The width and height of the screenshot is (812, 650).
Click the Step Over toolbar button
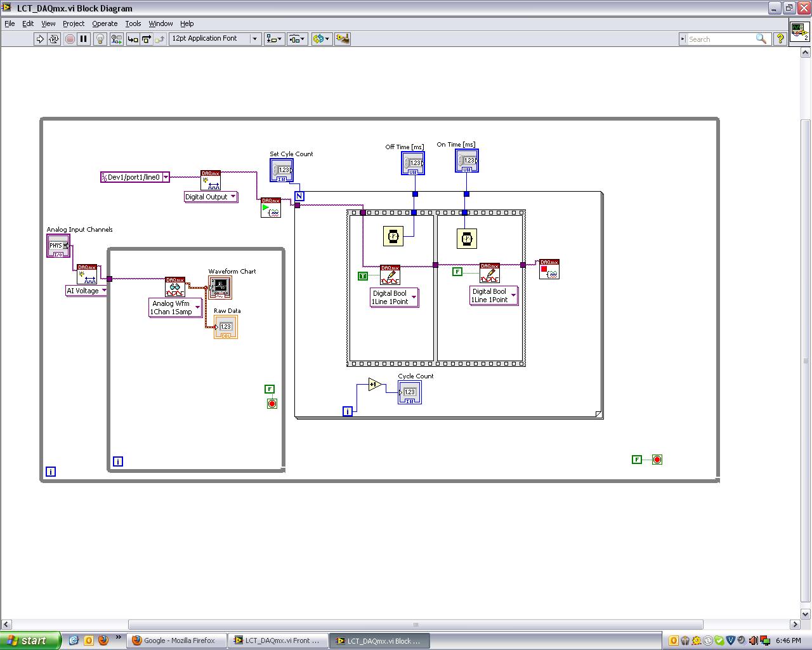[x=146, y=39]
